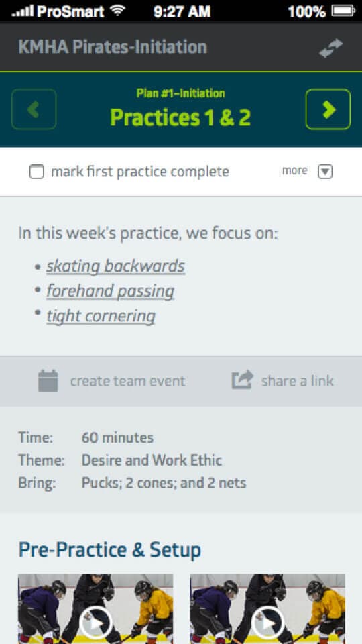This screenshot has width=362, height=644.
Task: Tap the sync arrows icon in header
Action: pyautogui.click(x=330, y=48)
